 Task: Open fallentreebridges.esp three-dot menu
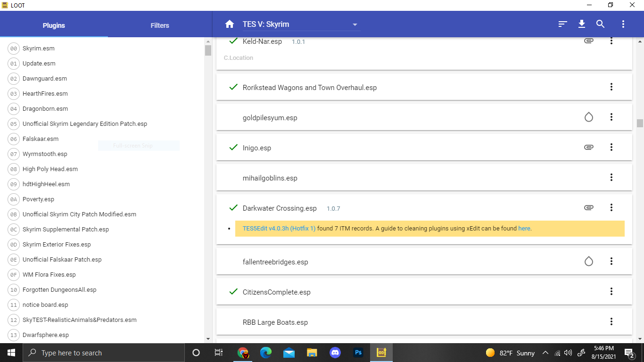[x=611, y=261]
